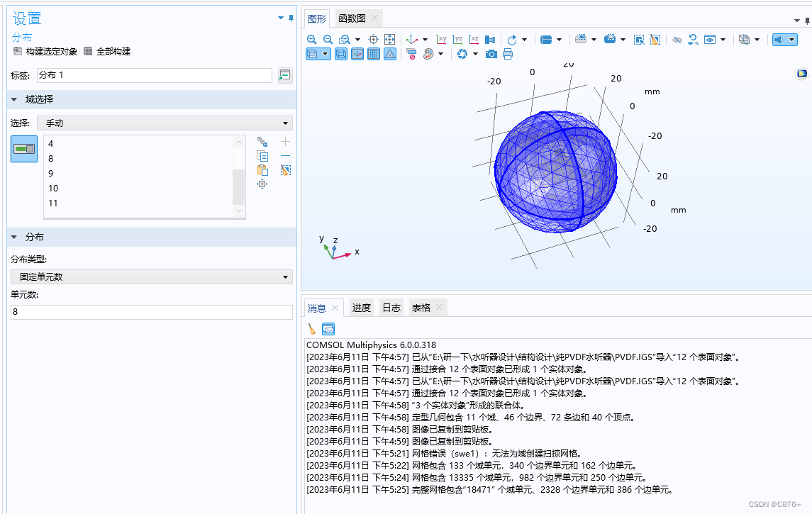This screenshot has width=812, height=514.
Task: Copy the domain selection list
Action: (262, 156)
